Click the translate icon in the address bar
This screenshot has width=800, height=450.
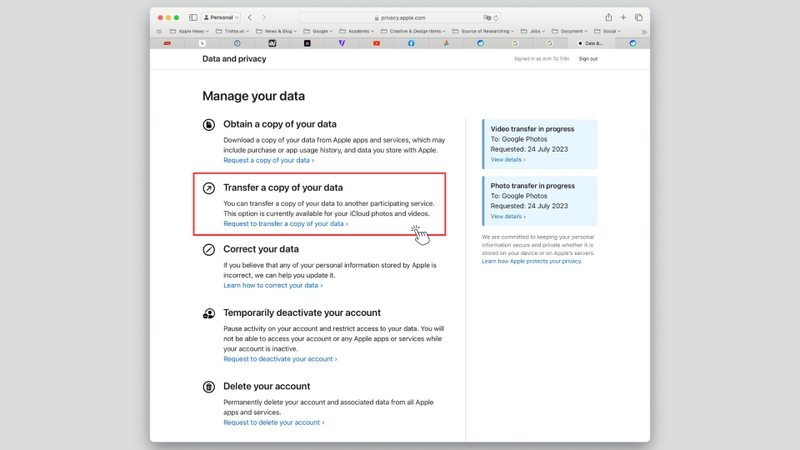[487, 18]
